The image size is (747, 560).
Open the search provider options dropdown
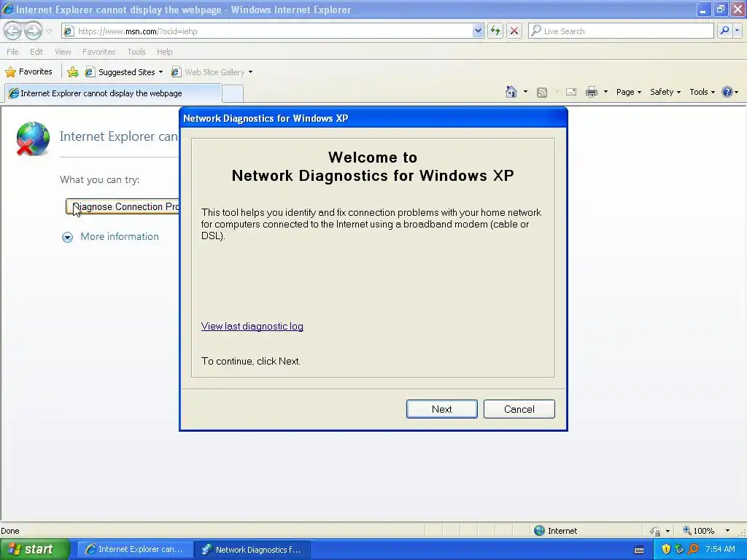[737, 31]
